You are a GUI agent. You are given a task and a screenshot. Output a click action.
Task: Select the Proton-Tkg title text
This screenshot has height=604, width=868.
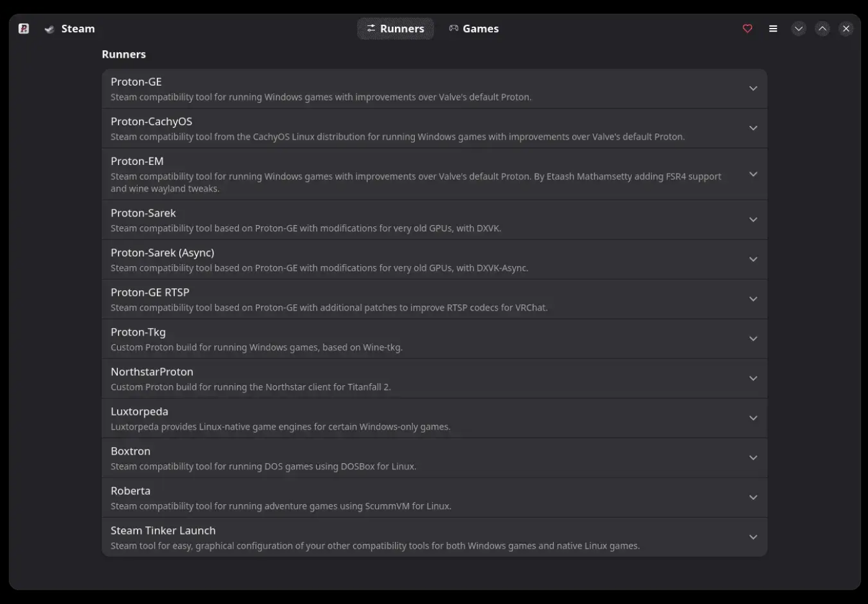click(x=138, y=332)
